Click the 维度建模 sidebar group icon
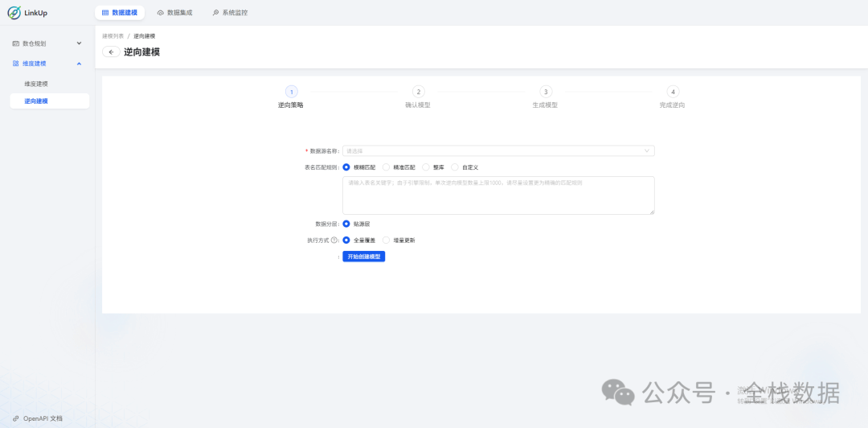 16,64
